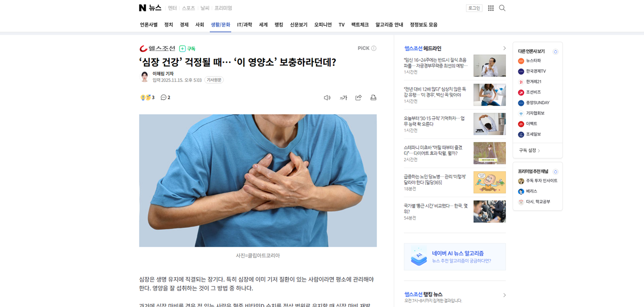Click the PiCK info circle icon
Screen dimensions: 644x307
point(374,48)
